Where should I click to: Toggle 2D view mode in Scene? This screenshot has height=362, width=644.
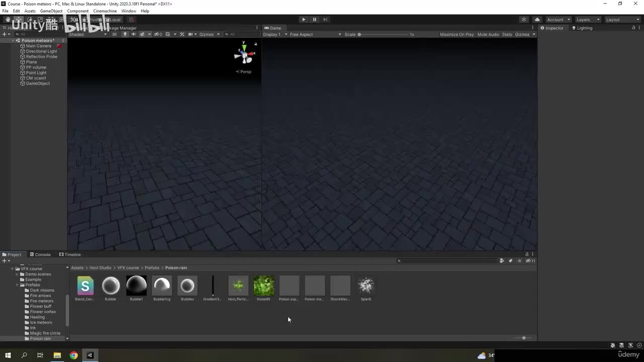click(114, 34)
